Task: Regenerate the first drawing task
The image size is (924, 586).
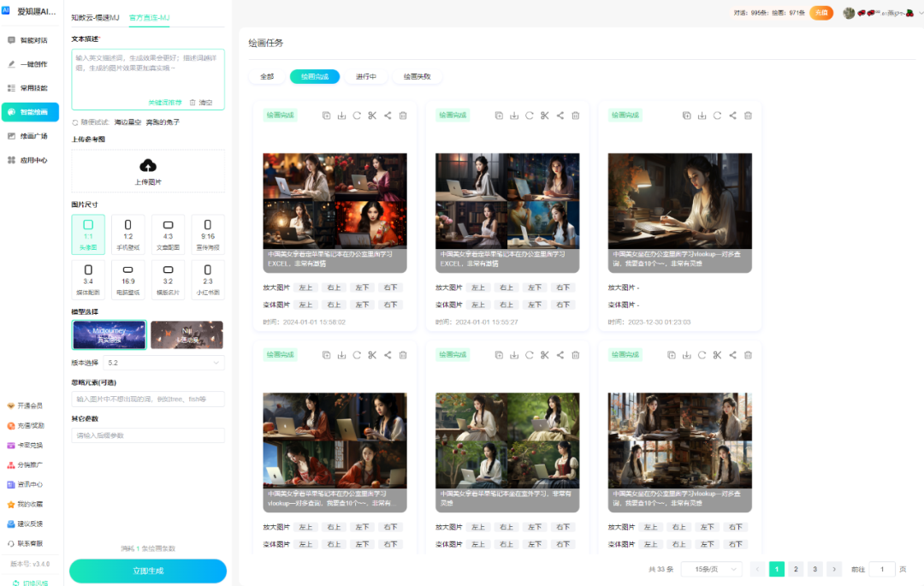Action: 357,115
